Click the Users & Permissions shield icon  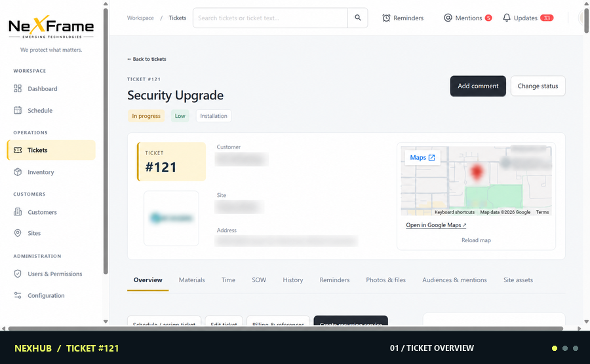click(18, 274)
